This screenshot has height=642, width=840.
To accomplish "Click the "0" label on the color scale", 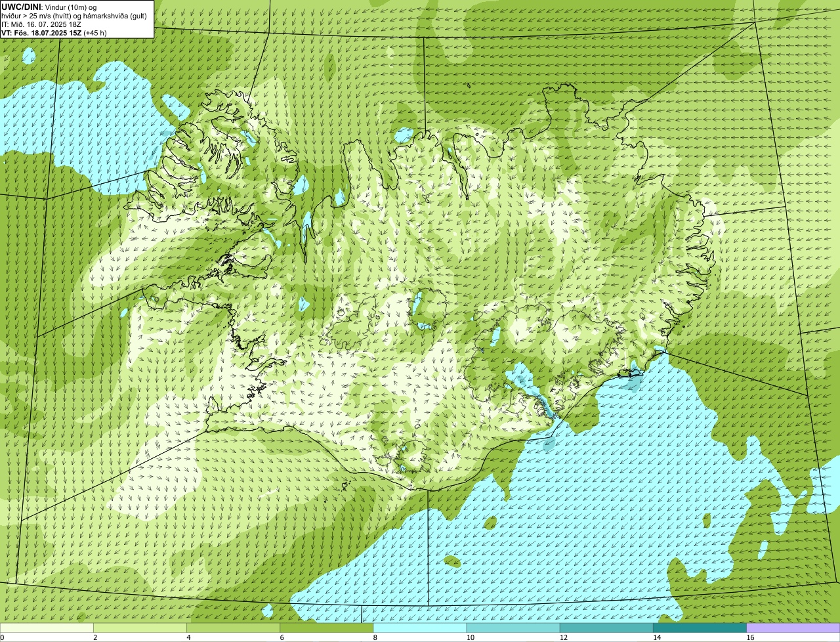I will coord(2,637).
